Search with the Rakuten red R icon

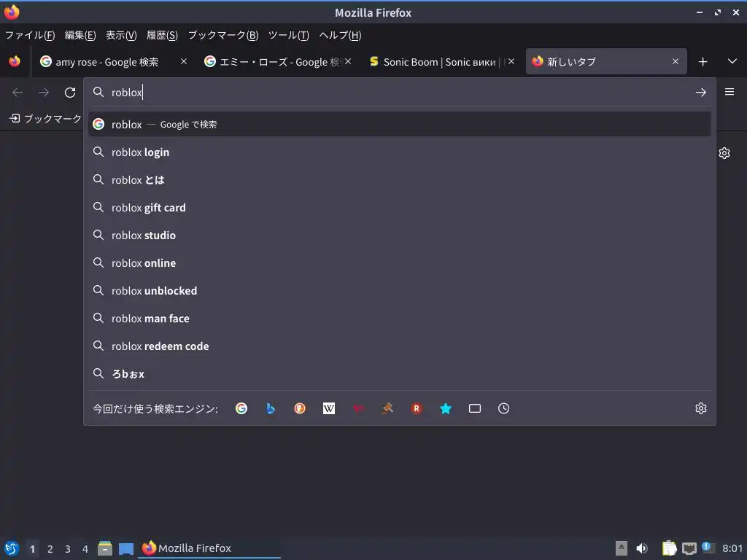tap(417, 408)
